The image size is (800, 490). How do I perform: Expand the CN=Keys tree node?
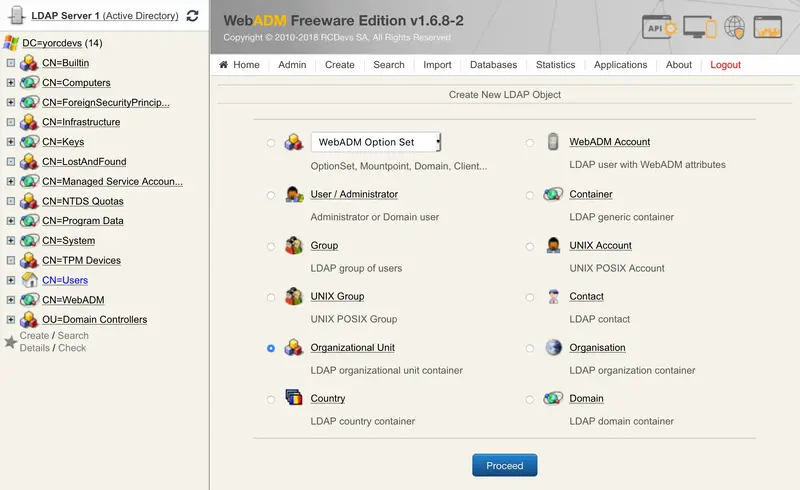pyautogui.click(x=11, y=141)
